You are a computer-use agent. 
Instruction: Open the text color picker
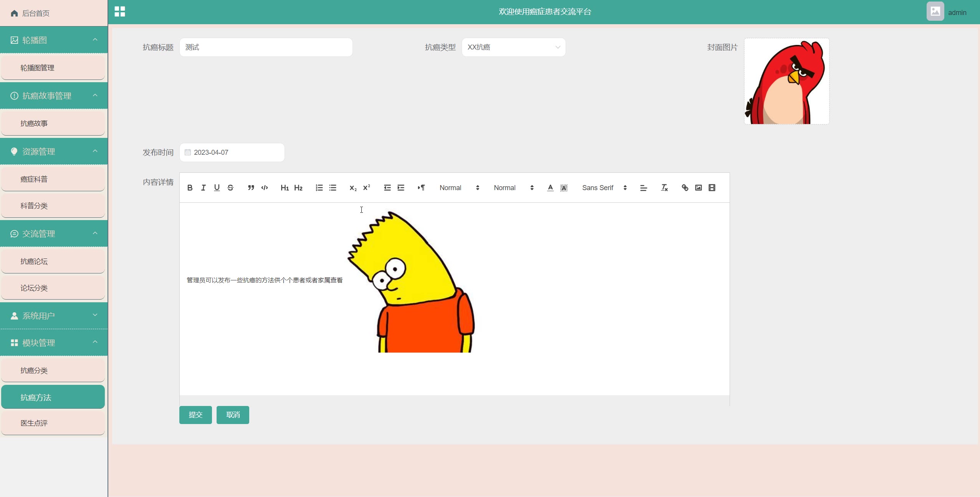pos(550,188)
